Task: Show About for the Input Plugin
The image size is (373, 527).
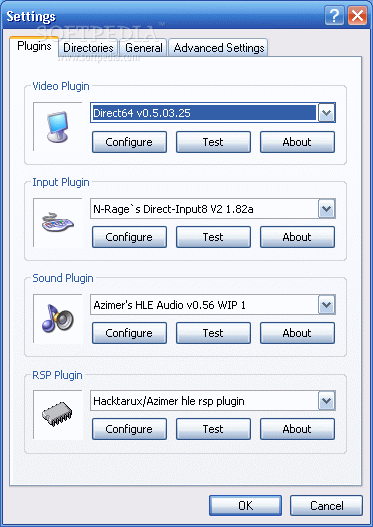Action: point(297,237)
